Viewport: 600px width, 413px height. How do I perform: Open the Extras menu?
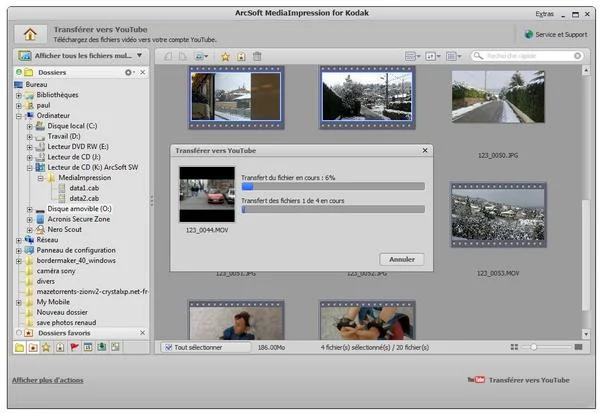(544, 14)
